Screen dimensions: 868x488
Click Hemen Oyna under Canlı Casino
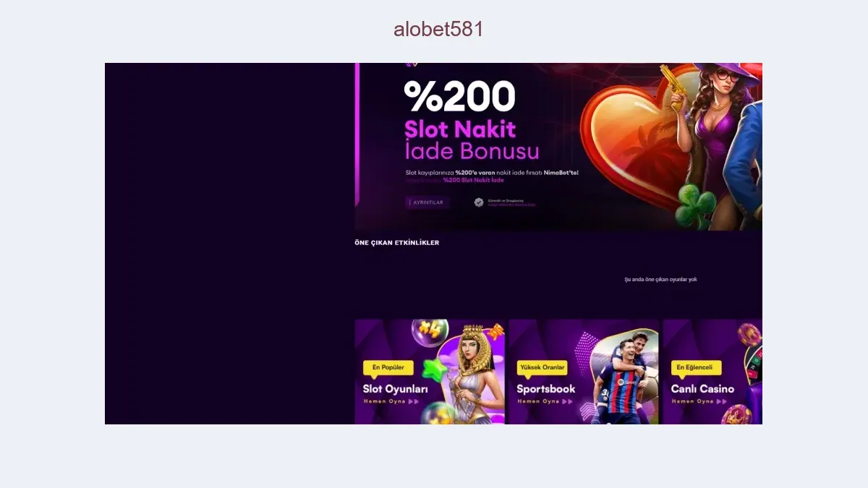pyautogui.click(x=699, y=401)
